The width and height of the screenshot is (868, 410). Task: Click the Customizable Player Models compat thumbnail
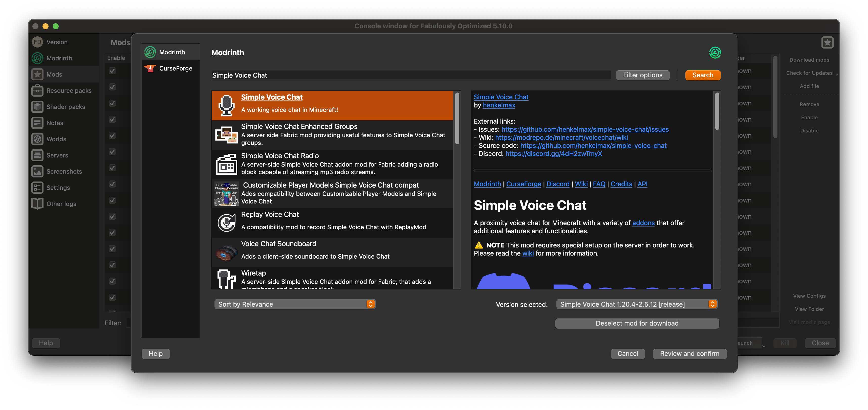click(x=226, y=194)
